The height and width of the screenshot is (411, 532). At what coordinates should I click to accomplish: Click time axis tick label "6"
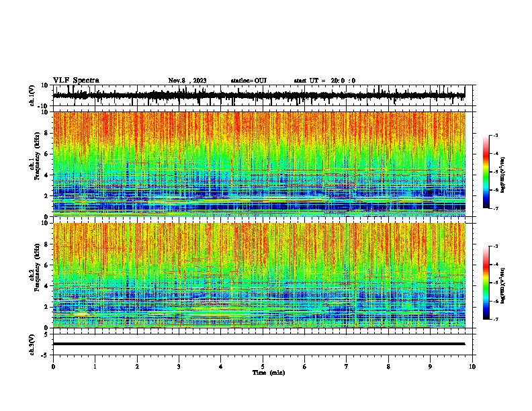tap(305, 367)
